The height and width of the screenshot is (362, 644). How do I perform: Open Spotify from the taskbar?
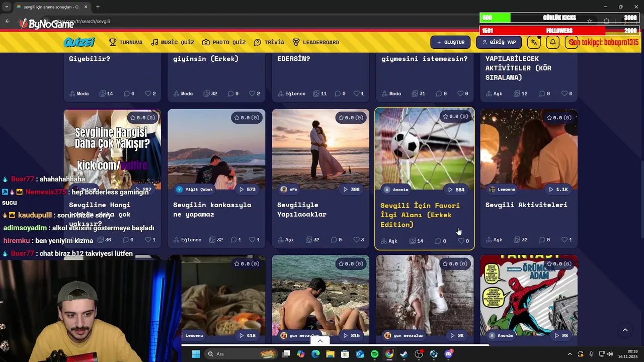375,354
